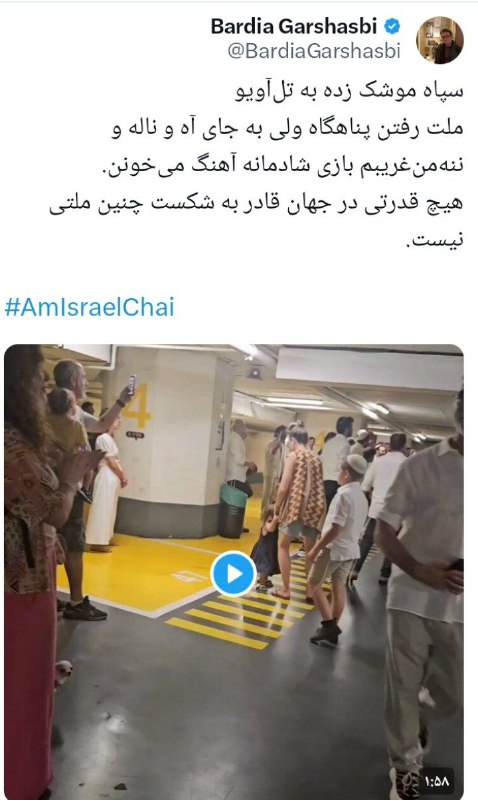Click the @BardiaGarshasbi handle
478x800 pixels.
click(314, 52)
